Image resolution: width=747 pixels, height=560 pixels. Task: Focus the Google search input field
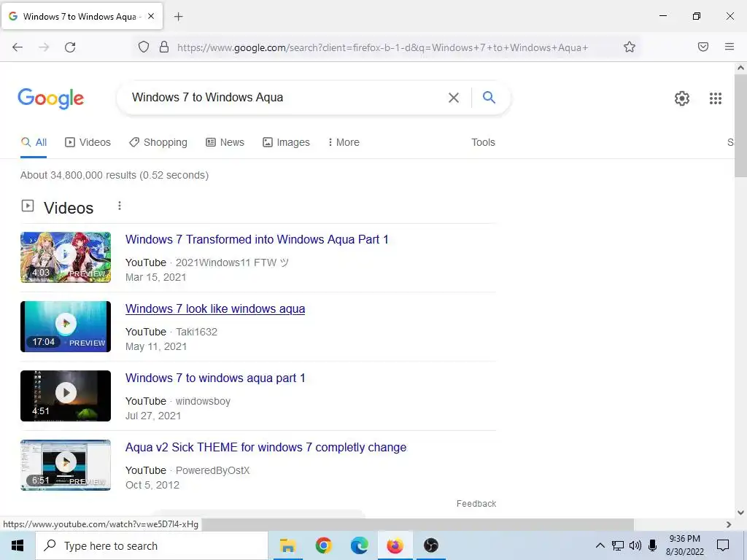286,98
